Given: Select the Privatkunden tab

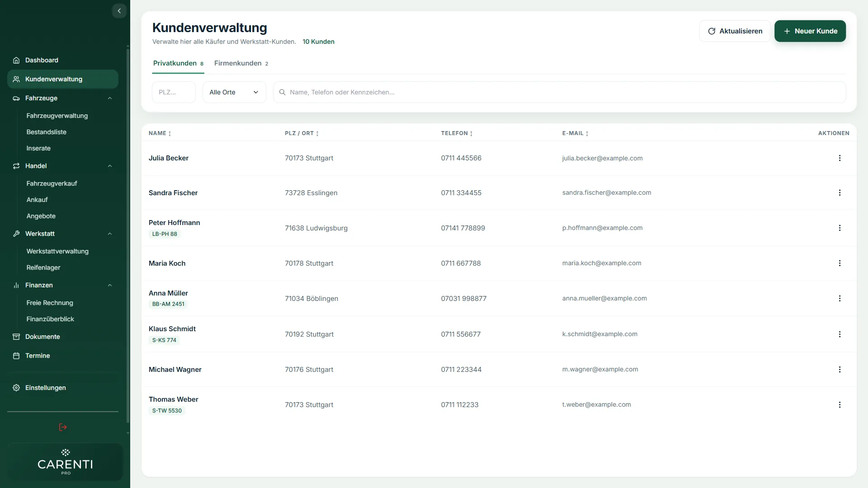Looking at the screenshot, I should [x=178, y=63].
